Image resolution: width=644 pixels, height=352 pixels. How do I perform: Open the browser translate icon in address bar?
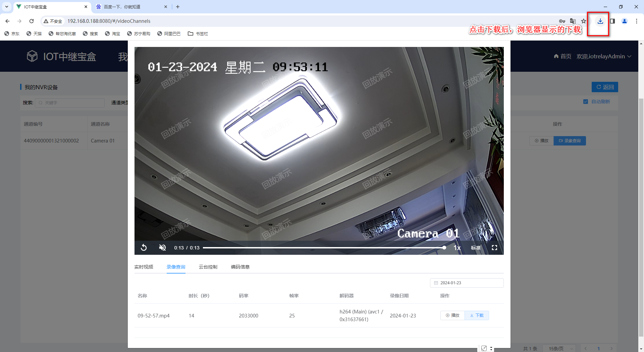pos(573,21)
